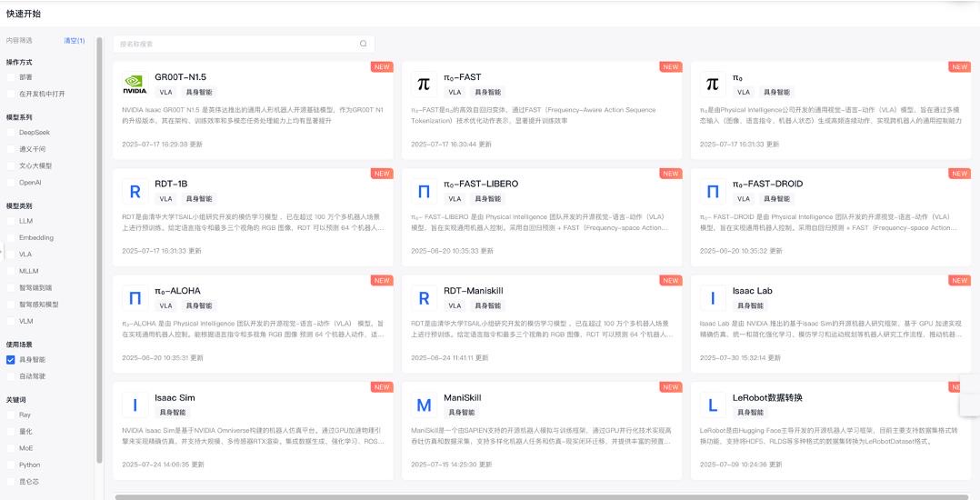Viewport: 980px width, 500px height.
Task: Enable the MoE keyword filter
Action: tap(11, 448)
